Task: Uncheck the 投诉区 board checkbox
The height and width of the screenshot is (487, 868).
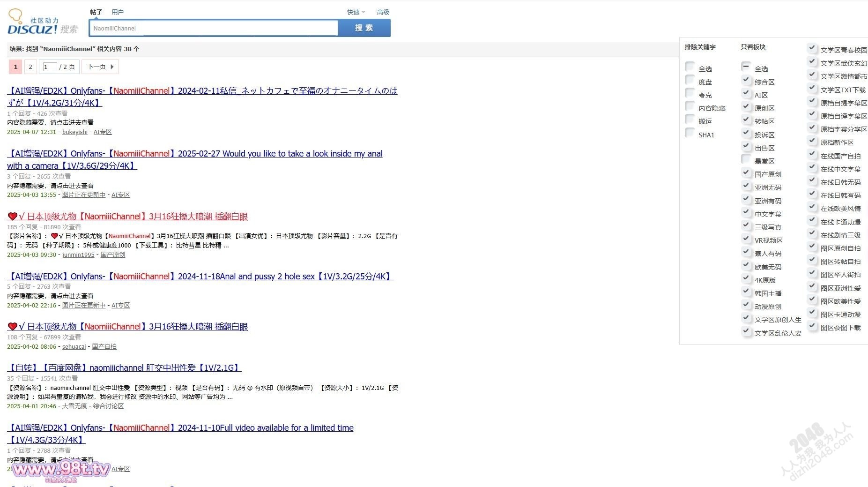Action: (x=746, y=133)
